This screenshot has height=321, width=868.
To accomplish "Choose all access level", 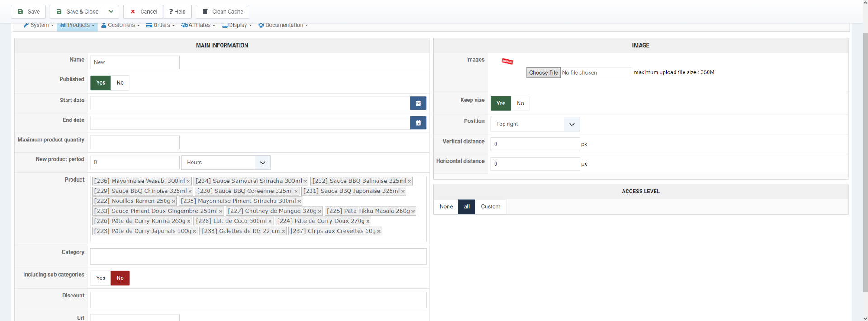I will (467, 206).
